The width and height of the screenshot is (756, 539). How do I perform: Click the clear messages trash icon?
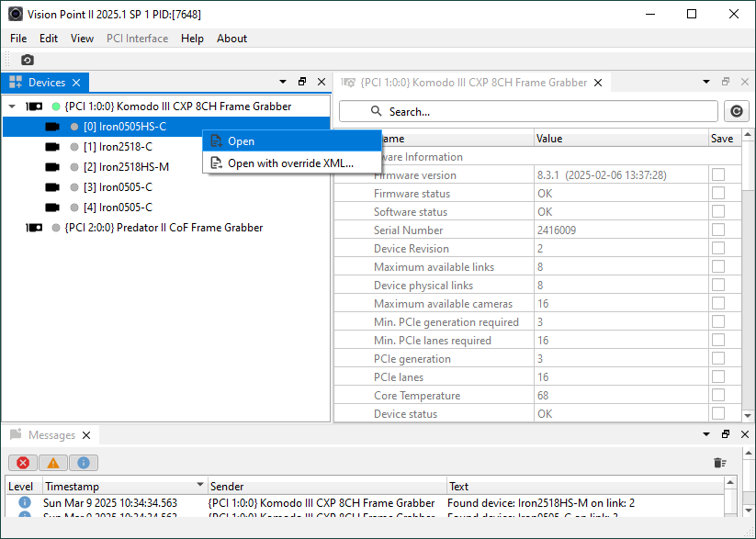coord(720,463)
